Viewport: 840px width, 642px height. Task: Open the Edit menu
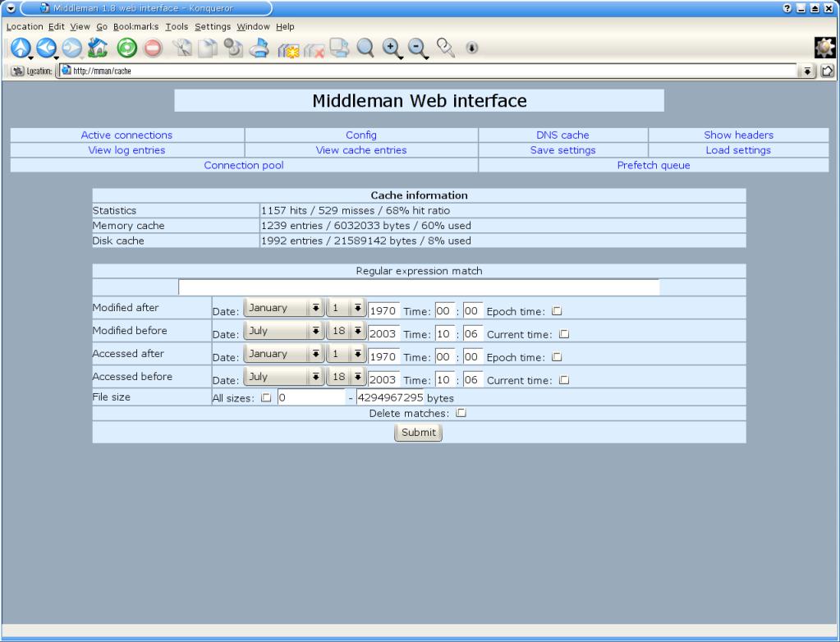[57, 26]
